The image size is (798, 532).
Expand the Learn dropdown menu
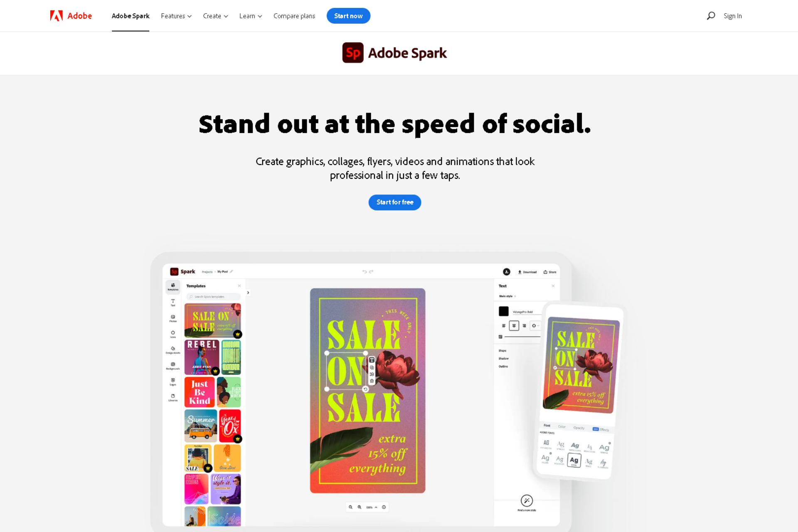[250, 16]
